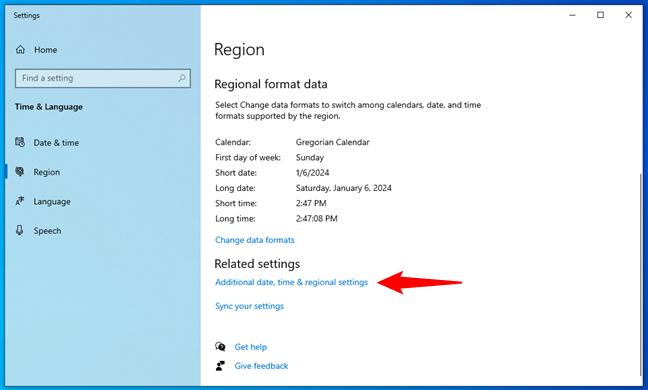Click the First day of week: label

coord(248,157)
